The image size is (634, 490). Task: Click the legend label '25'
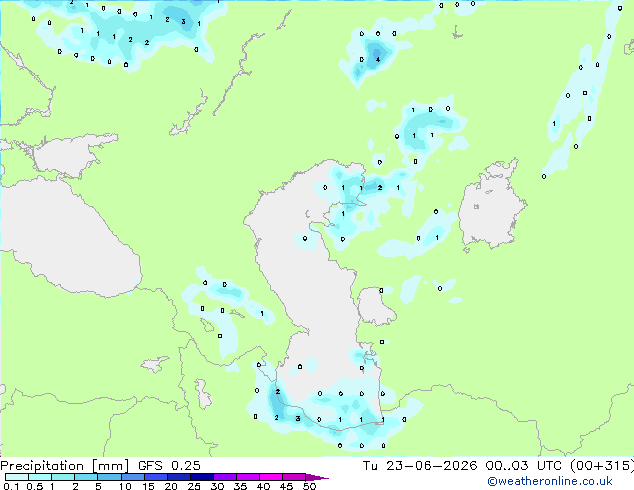tap(194, 486)
